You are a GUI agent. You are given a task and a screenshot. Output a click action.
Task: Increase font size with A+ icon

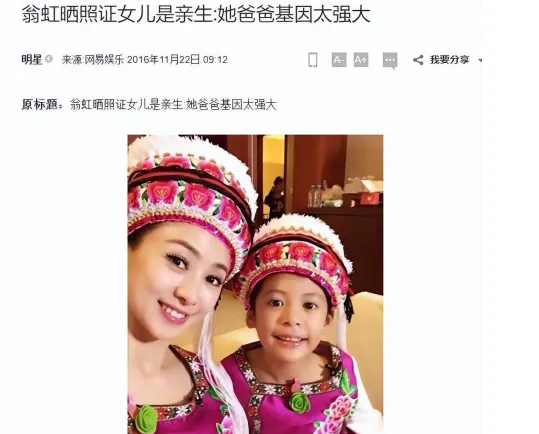pos(361,60)
